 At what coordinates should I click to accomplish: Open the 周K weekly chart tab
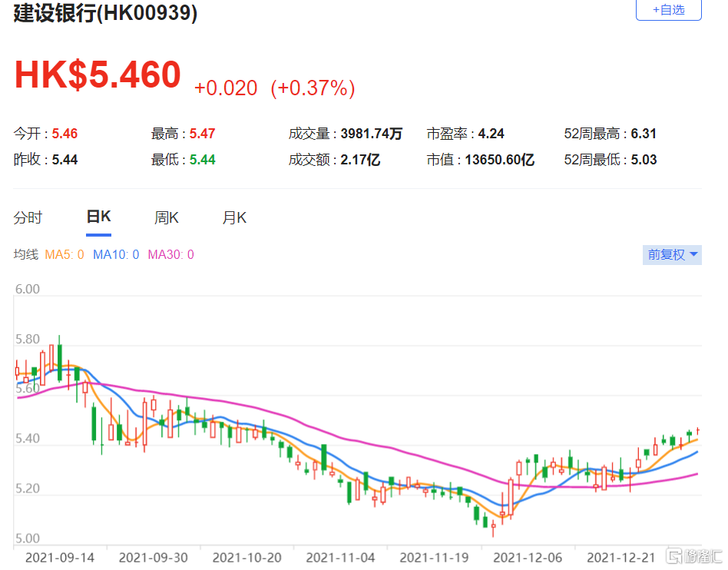coord(166,217)
